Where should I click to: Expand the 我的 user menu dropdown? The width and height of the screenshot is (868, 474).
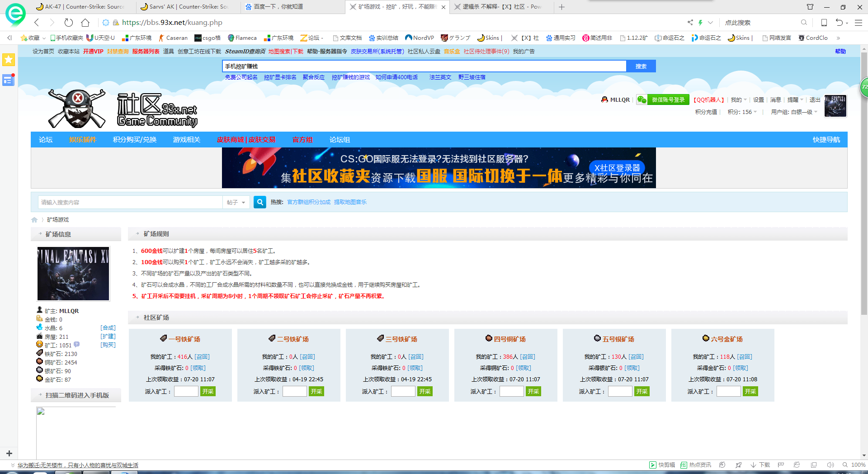738,100
